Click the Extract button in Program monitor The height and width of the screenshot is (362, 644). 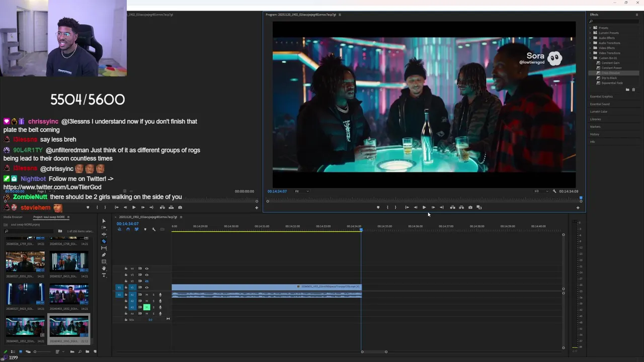461,207
